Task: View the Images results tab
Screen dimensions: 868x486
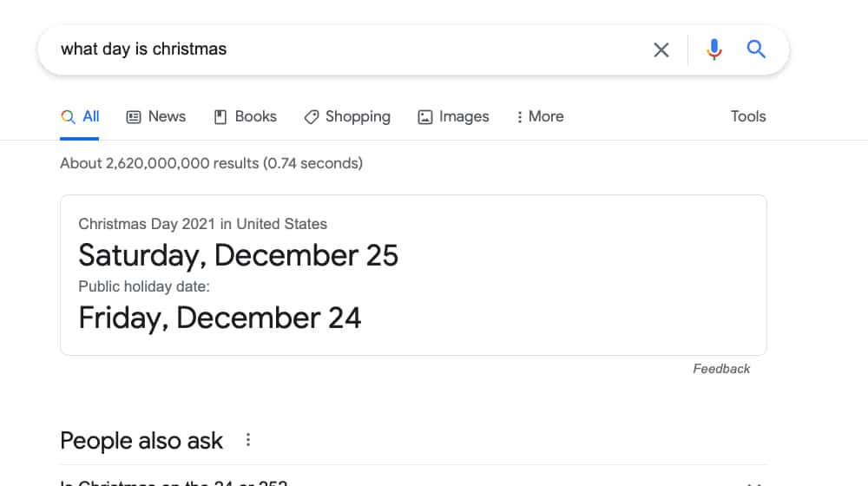Action: coord(454,117)
